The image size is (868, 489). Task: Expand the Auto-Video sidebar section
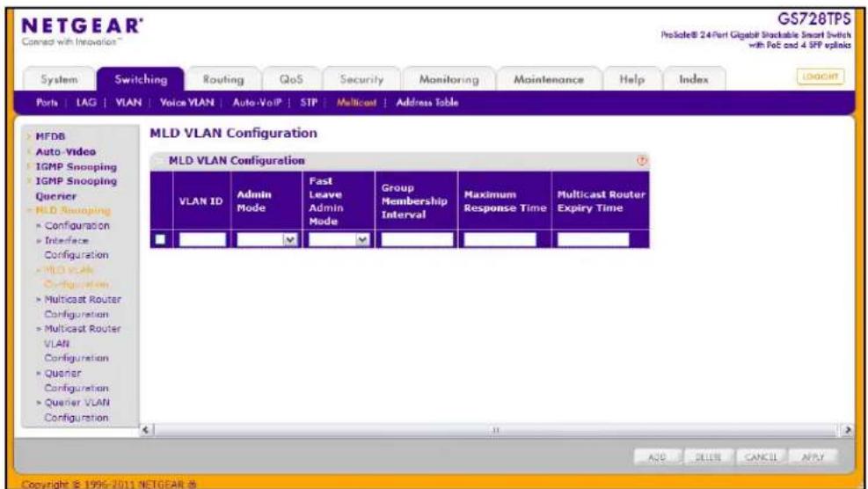pyautogui.click(x=65, y=151)
